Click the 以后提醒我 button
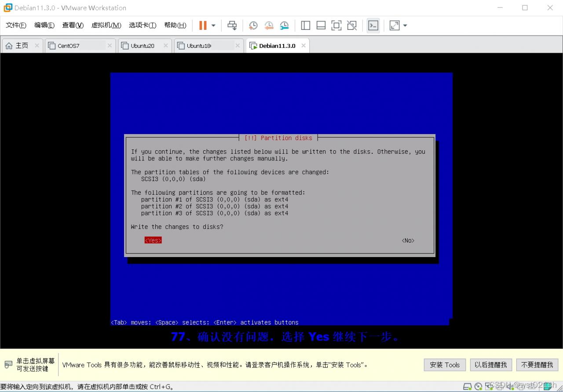 (x=490, y=365)
